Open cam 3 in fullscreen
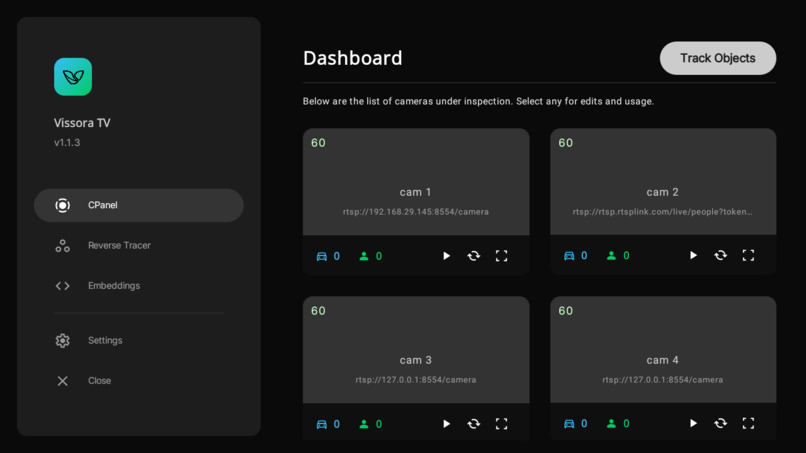The height and width of the screenshot is (453, 806). click(502, 424)
